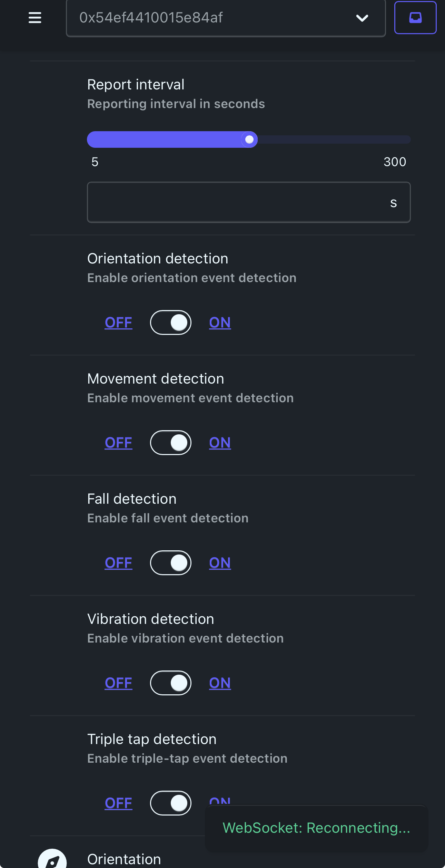The image size is (445, 868).
Task: Toggle the Triple tap detection switch
Action: coord(171,803)
